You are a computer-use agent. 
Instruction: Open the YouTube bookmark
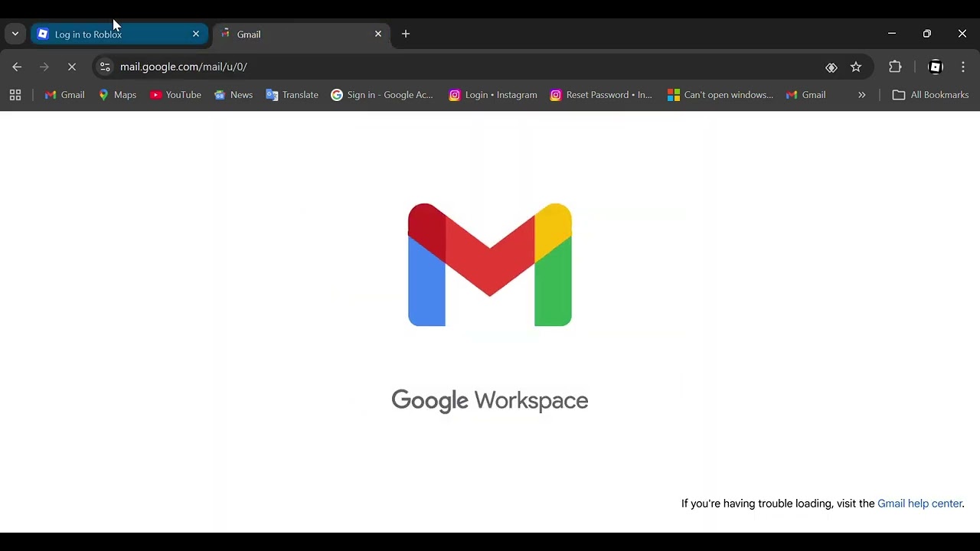click(175, 95)
